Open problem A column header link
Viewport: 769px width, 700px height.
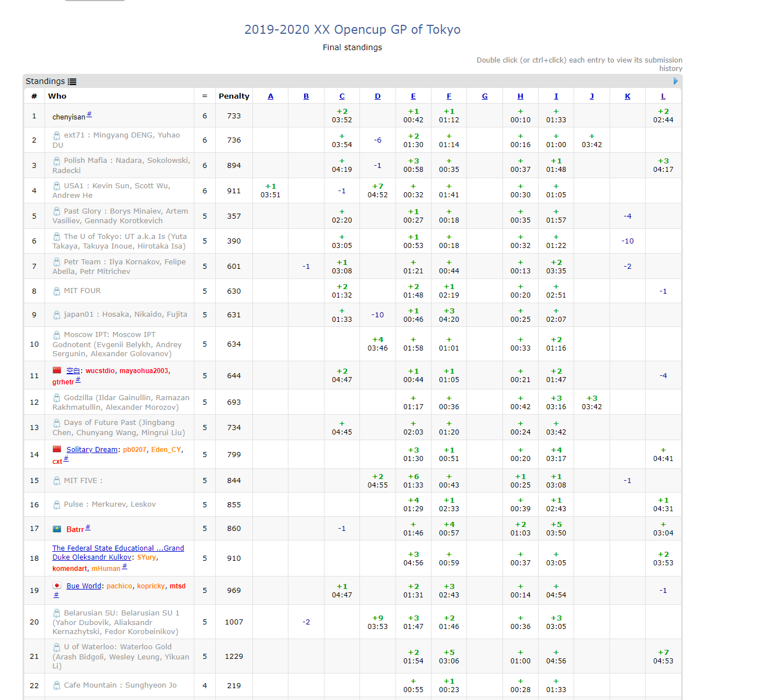(x=270, y=96)
